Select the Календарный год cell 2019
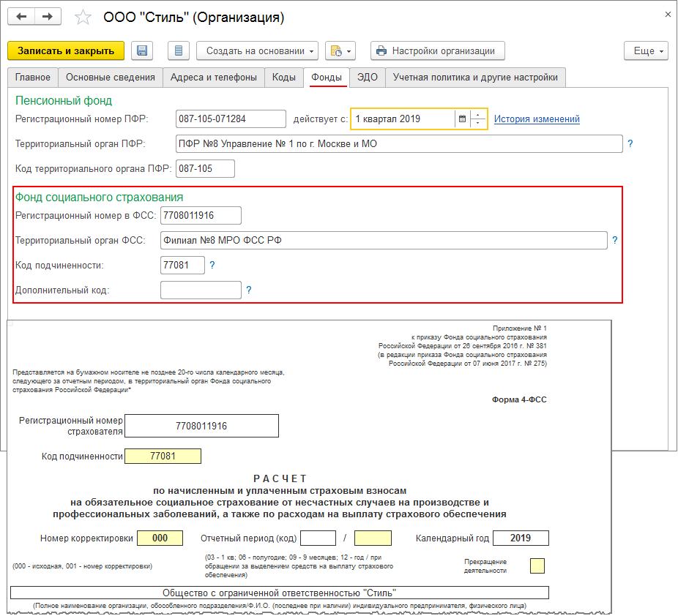 point(521,538)
